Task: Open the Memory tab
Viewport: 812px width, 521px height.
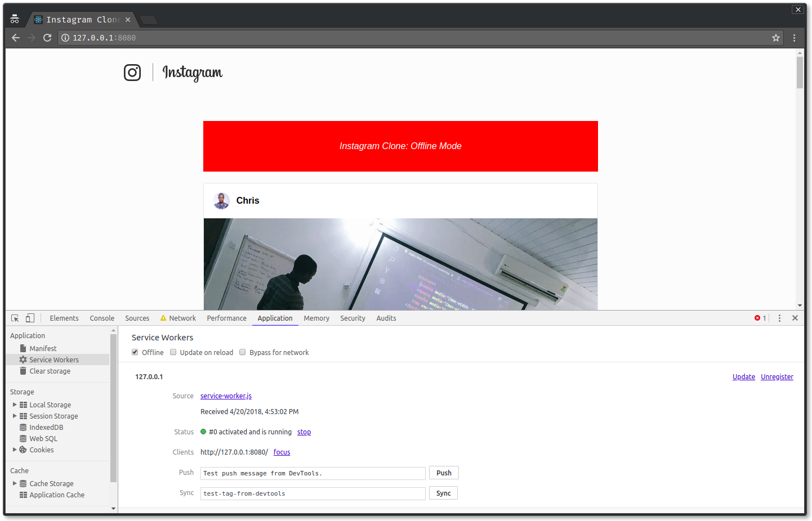Action: [x=316, y=318]
